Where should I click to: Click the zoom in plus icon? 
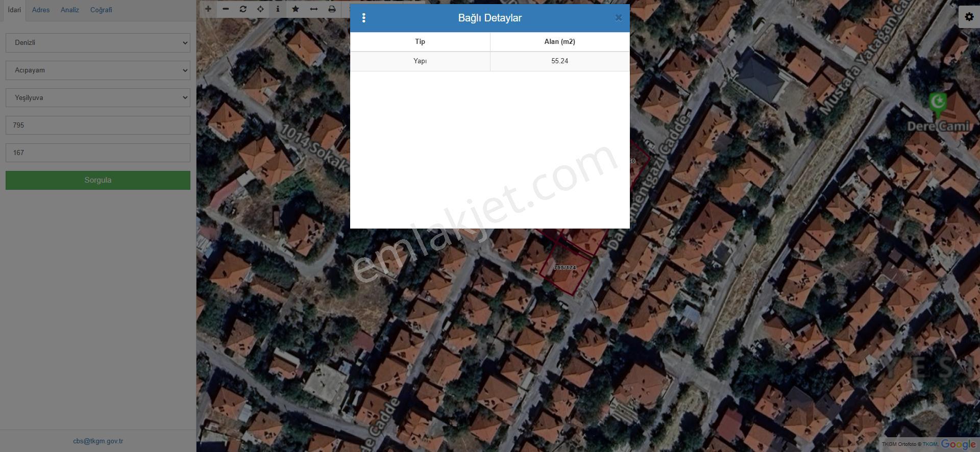point(208,9)
